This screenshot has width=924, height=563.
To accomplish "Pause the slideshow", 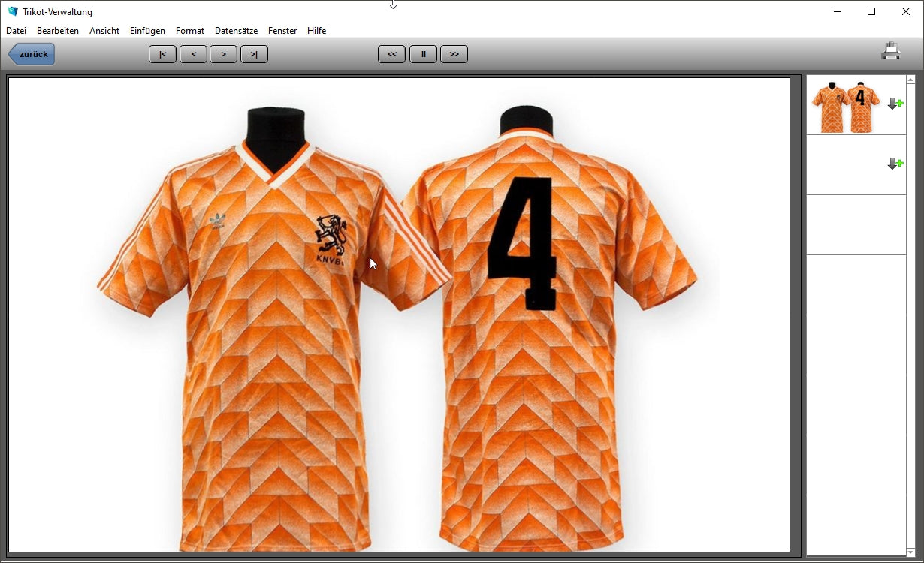I will pos(423,54).
